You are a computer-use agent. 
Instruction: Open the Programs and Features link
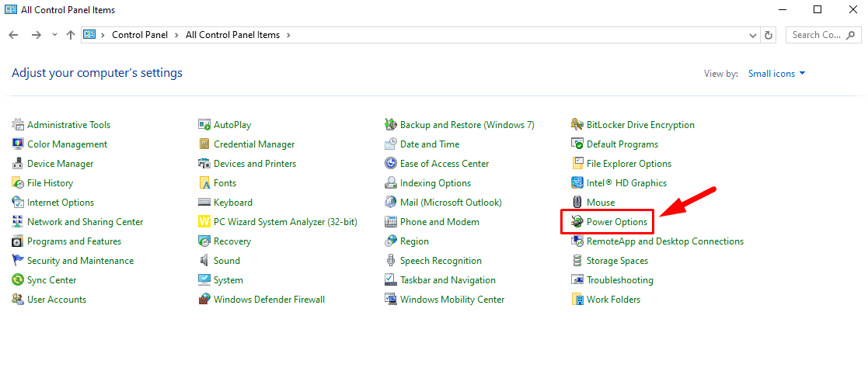[x=74, y=241]
